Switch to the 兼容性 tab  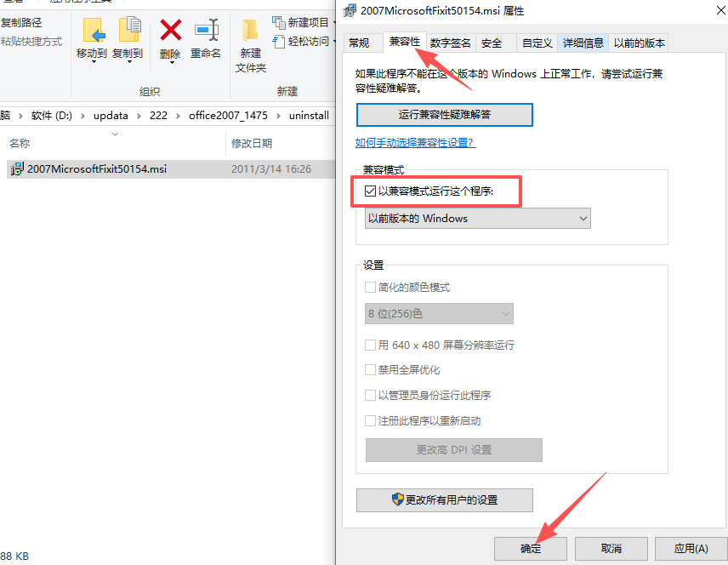(404, 42)
